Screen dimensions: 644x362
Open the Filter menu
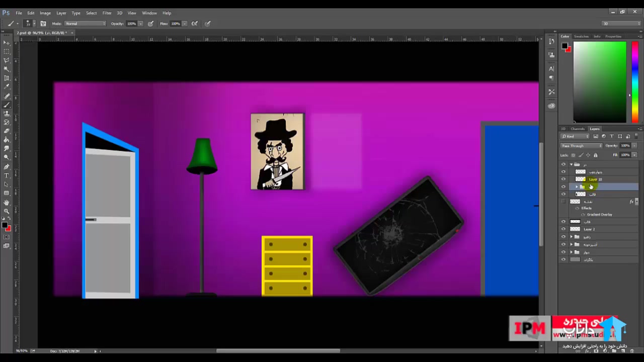(107, 13)
